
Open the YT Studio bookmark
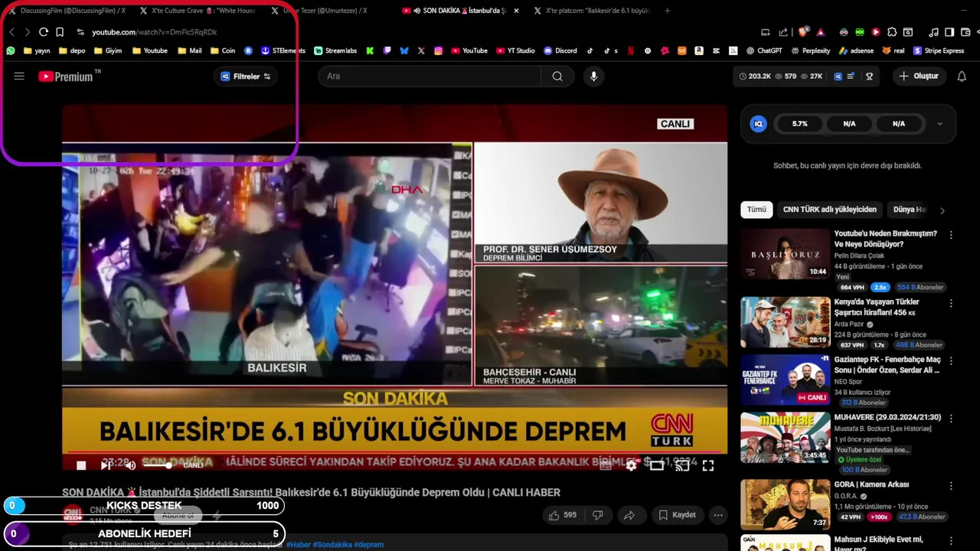515,51
